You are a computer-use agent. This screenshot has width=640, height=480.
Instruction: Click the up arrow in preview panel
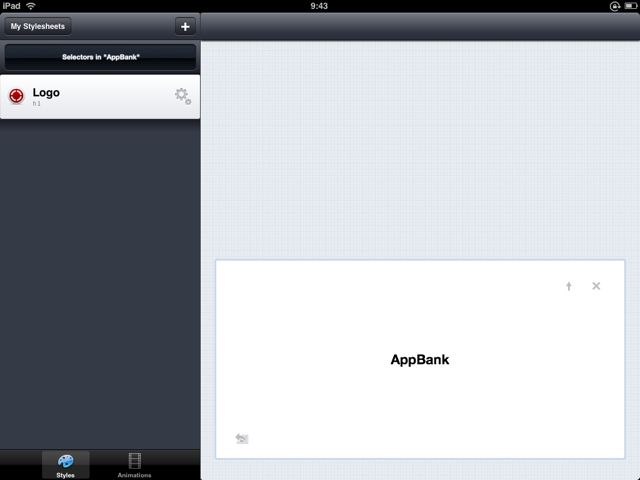[x=569, y=286]
